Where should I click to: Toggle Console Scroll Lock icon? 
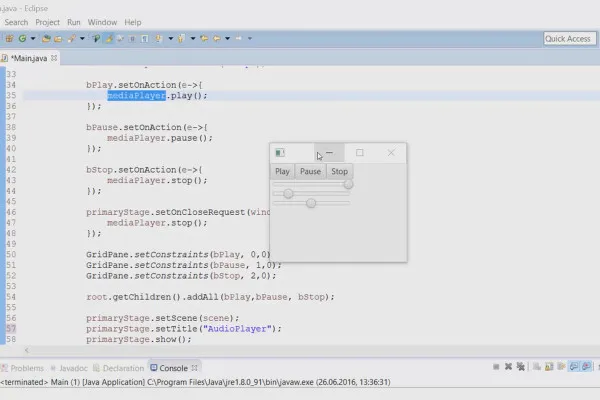click(549, 367)
